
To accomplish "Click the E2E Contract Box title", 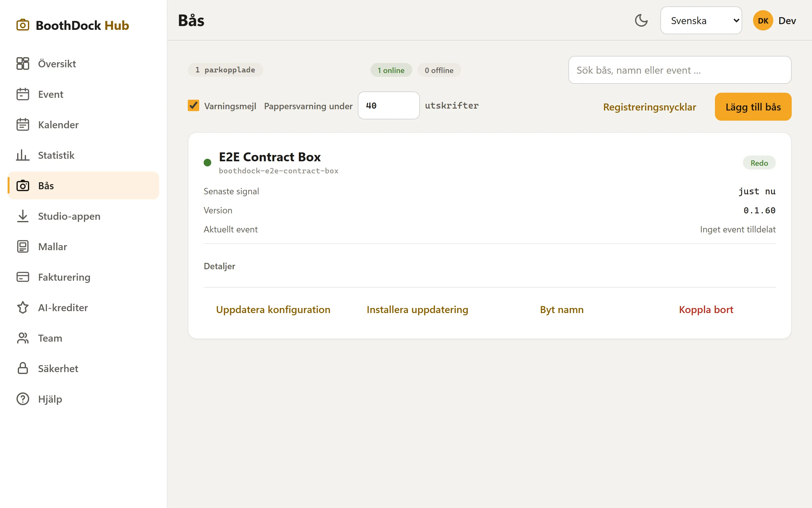I will [x=270, y=157].
